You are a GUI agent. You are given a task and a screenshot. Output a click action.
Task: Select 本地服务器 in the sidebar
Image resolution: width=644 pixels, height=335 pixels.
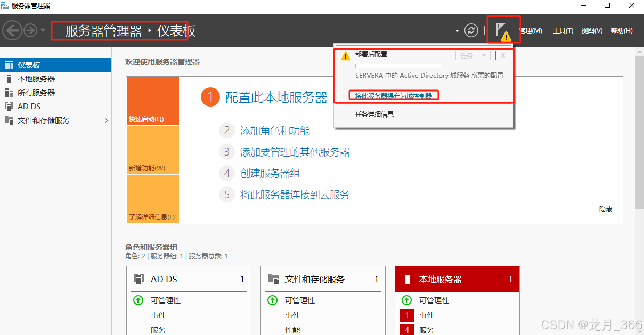(55, 79)
